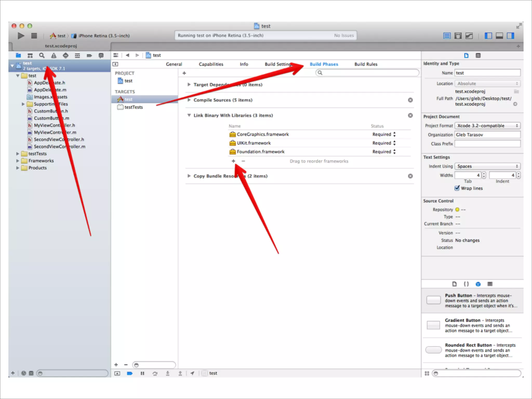Image resolution: width=532 pixels, height=399 pixels.
Task: Show the Assistant editor icon
Action: (x=458, y=36)
